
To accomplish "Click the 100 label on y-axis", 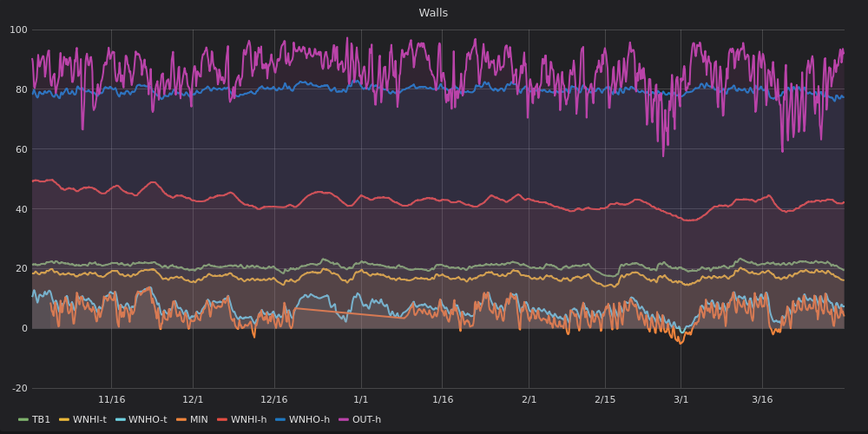I will (18, 30).
